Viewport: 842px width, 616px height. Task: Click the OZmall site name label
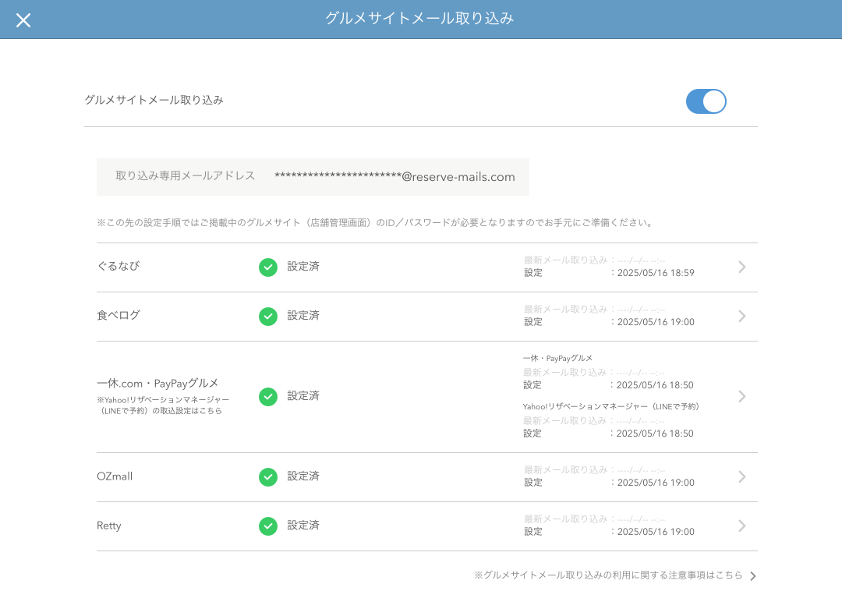(x=115, y=476)
